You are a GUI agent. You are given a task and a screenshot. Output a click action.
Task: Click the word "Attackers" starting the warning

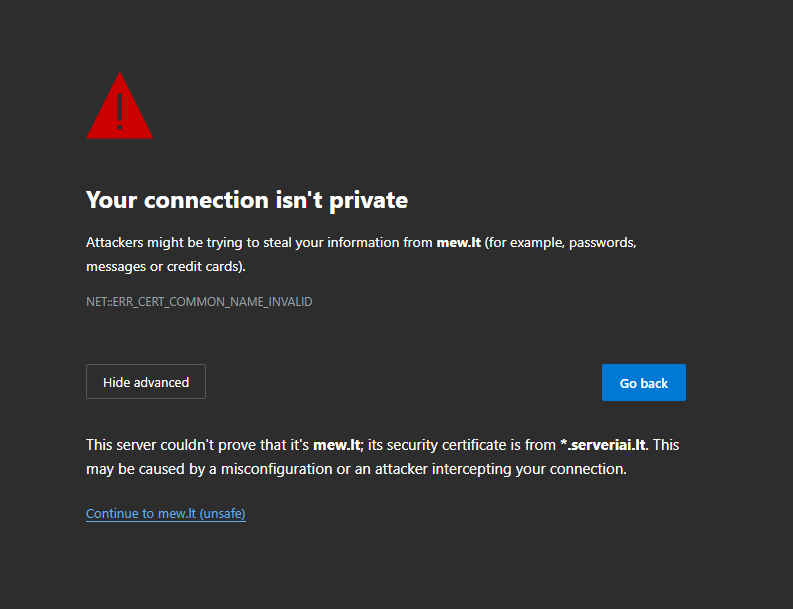click(115, 243)
